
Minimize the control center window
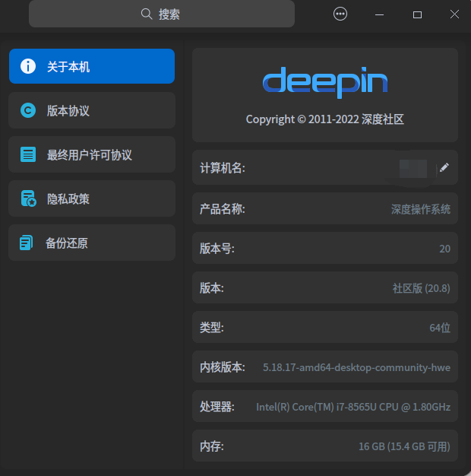pyautogui.click(x=379, y=14)
